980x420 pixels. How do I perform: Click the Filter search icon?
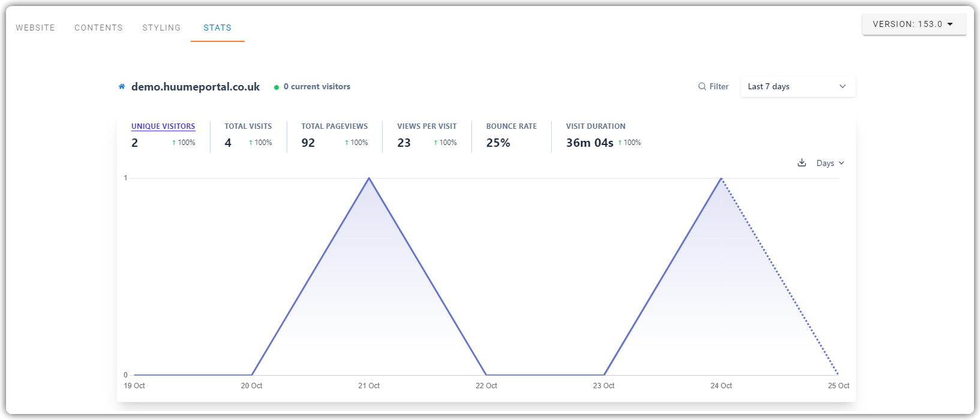pyautogui.click(x=702, y=86)
